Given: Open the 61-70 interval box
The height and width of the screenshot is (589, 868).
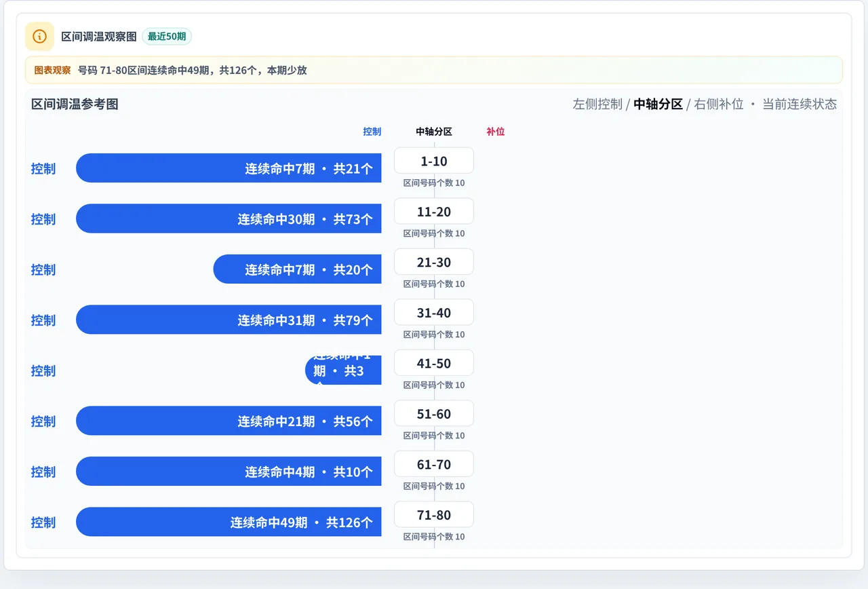Looking at the screenshot, I should click(434, 464).
